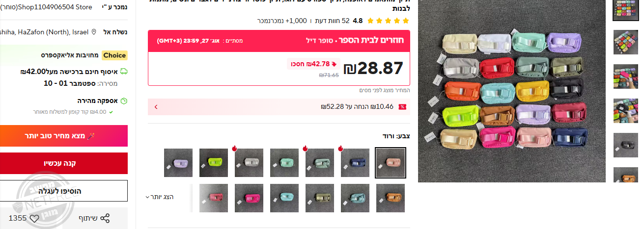Click the five-star rating icons
The height and width of the screenshot is (229, 644).
tap(388, 21)
